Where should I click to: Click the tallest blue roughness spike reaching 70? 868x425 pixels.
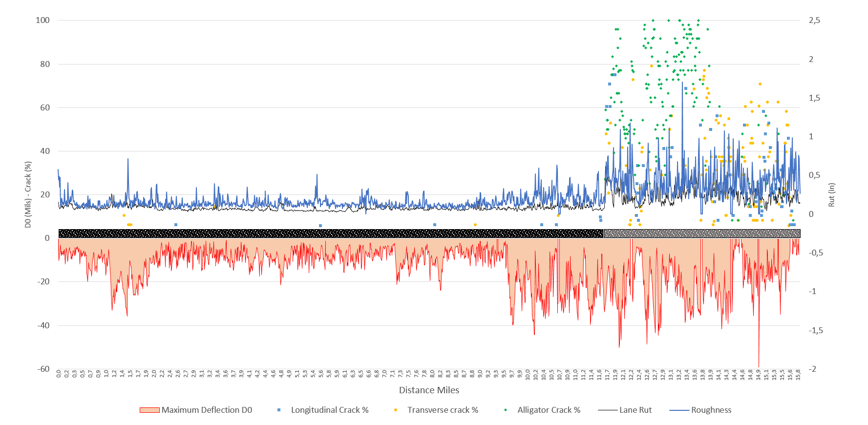coord(682,84)
